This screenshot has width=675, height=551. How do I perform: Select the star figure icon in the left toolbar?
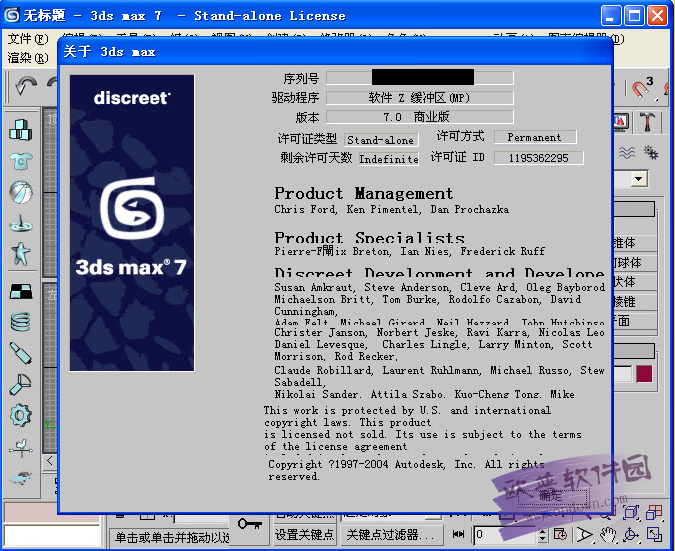pyautogui.click(x=21, y=254)
